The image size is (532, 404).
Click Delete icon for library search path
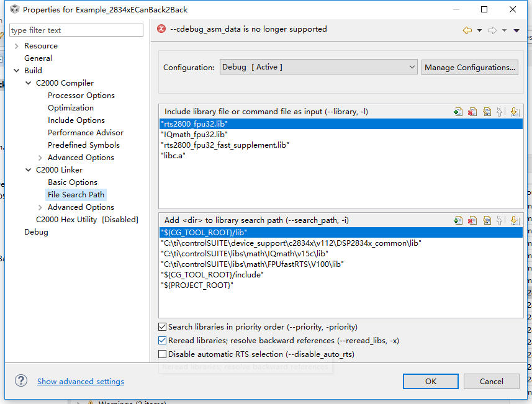coord(472,220)
